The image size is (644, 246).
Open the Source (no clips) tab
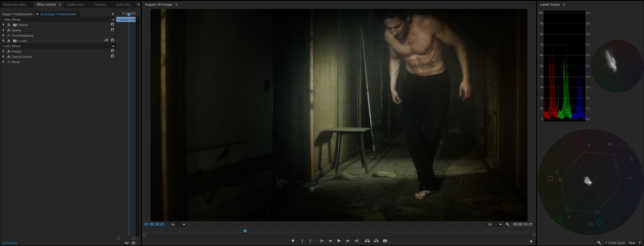point(15,5)
